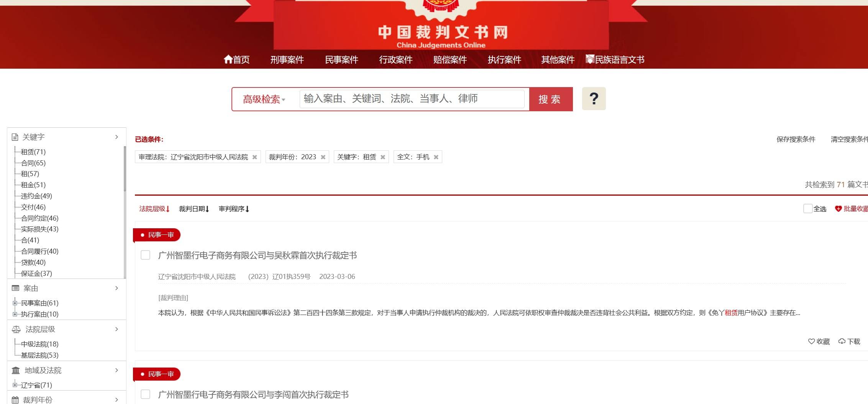
Task: Click 收藏 heart icon for first result
Action: point(811,341)
